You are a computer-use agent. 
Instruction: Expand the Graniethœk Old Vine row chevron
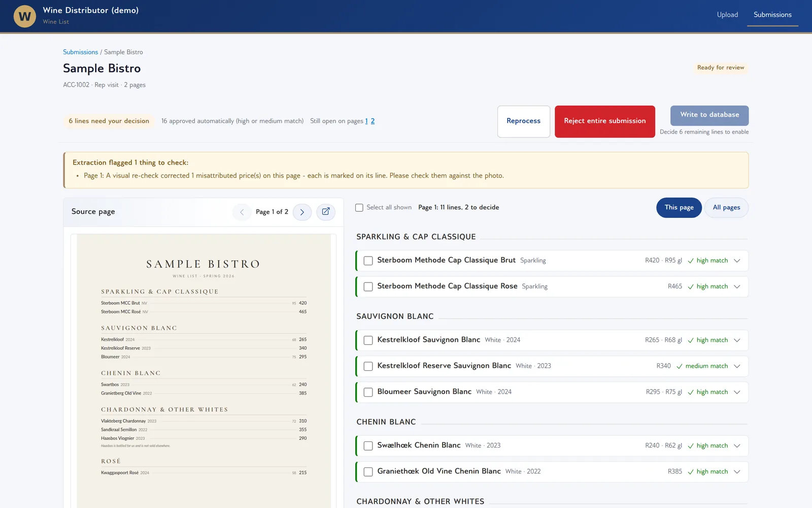(737, 472)
